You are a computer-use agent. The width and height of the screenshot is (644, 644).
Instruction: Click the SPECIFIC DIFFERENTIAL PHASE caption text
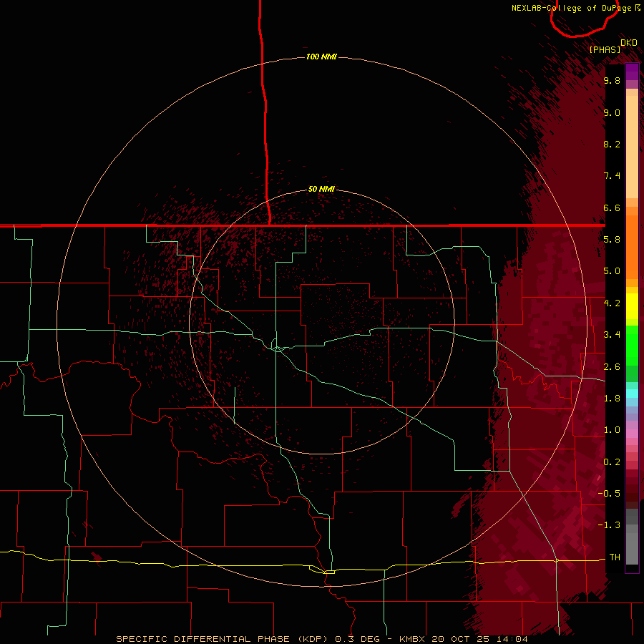203,639
